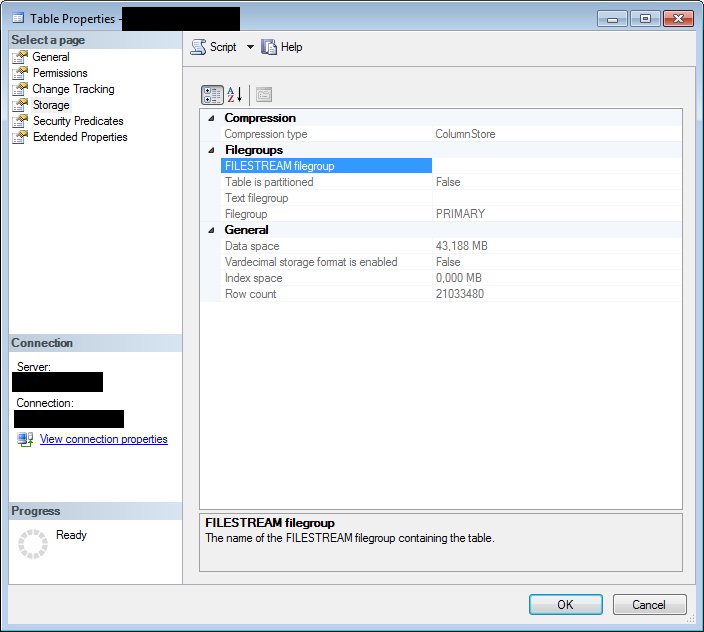Sort properties alphabetically with A-Z icon
The width and height of the screenshot is (704, 632).
[x=234, y=95]
